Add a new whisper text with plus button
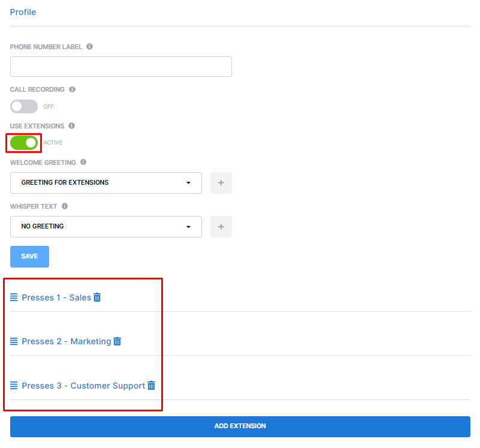480x448 pixels. [221, 227]
